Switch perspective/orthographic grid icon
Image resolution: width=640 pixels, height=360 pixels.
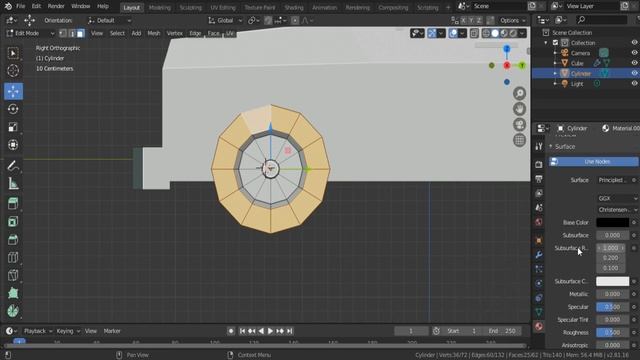pos(519,140)
